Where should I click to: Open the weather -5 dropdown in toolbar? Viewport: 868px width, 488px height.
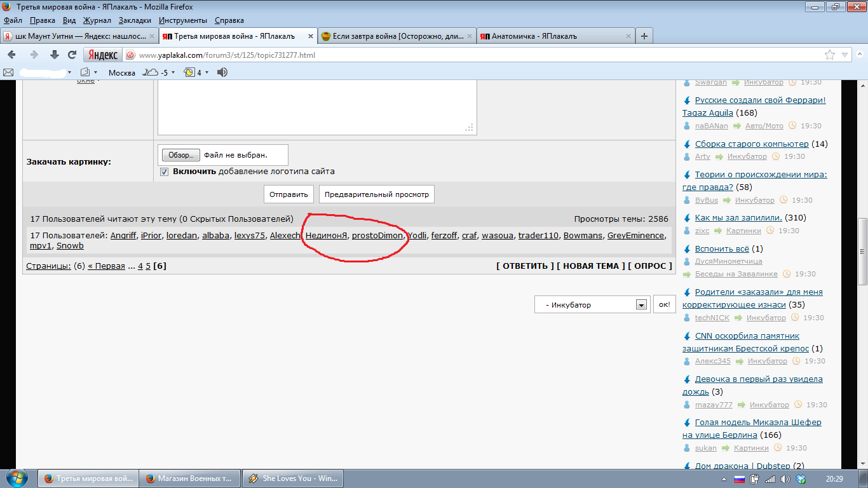click(173, 72)
